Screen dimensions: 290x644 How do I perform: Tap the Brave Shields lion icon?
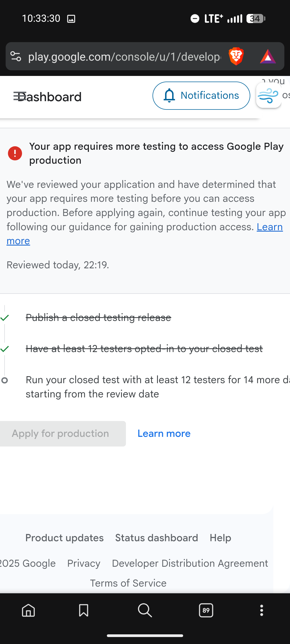coord(236,57)
